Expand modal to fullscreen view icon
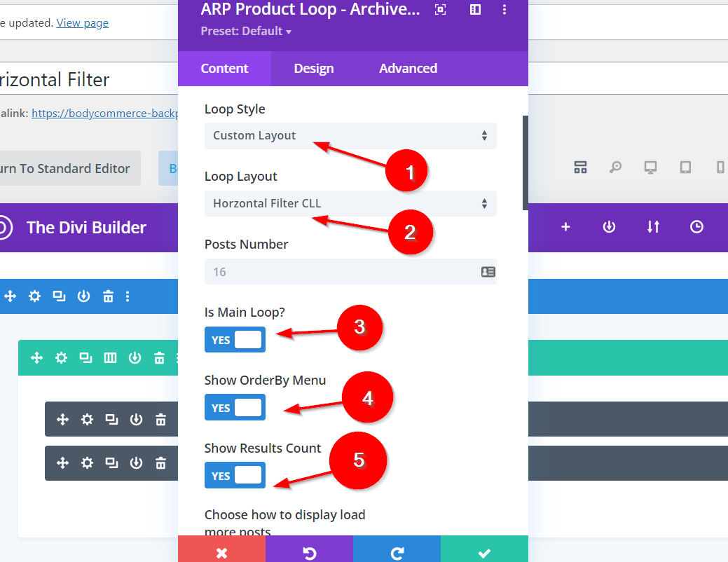Viewport: 728px width, 562px height. coord(440,10)
